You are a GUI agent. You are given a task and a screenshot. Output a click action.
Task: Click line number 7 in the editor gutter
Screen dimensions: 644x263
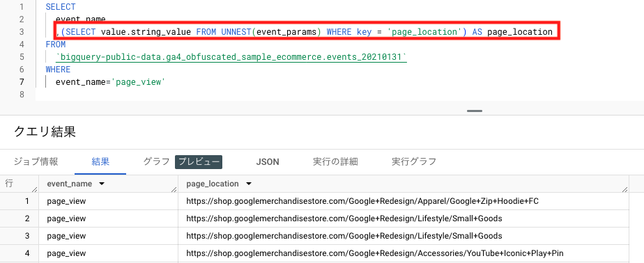pyautogui.click(x=22, y=81)
